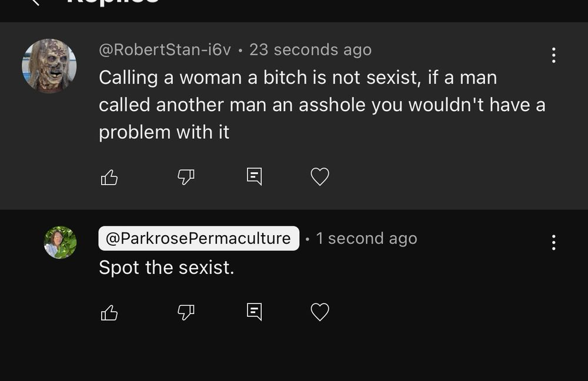This screenshot has height=381, width=588.
Task: Open reply box for RobertStan's comment
Action: coord(254,177)
